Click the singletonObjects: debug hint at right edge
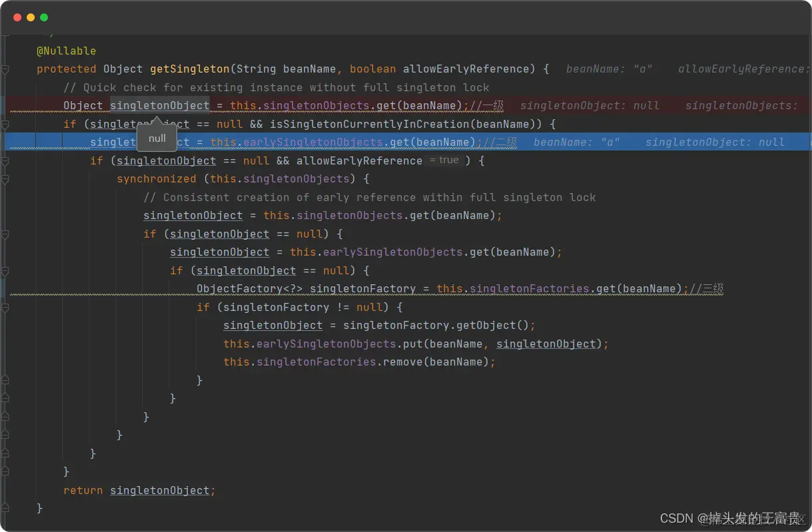 [x=741, y=106]
